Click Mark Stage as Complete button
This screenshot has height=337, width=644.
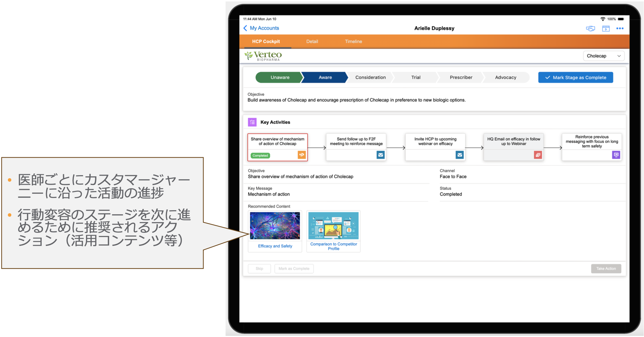click(575, 77)
